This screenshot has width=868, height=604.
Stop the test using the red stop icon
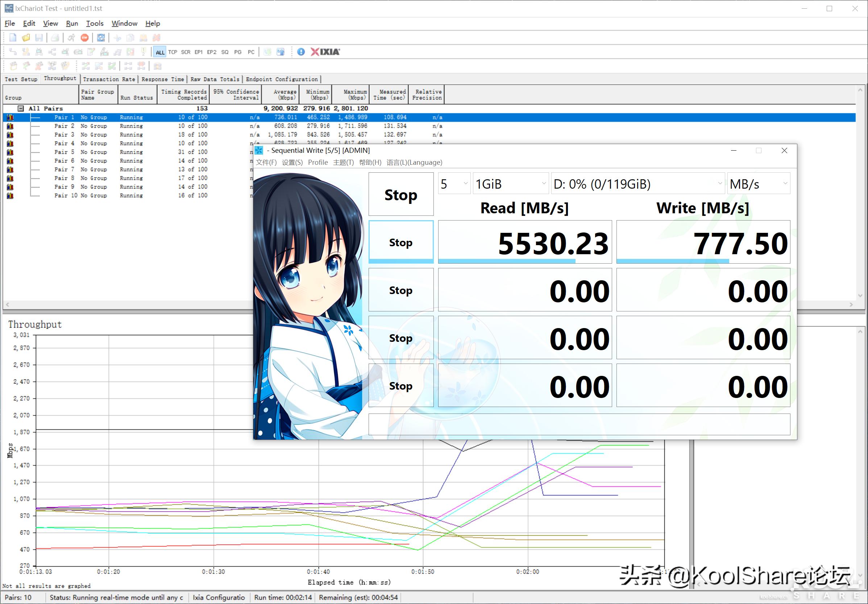(x=85, y=37)
